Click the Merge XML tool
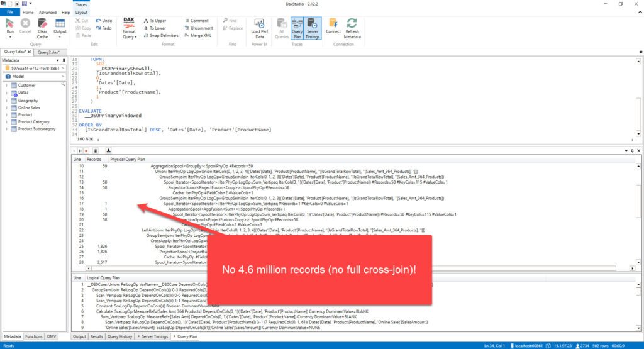Viewport: 644px width, 349px height. click(197, 36)
